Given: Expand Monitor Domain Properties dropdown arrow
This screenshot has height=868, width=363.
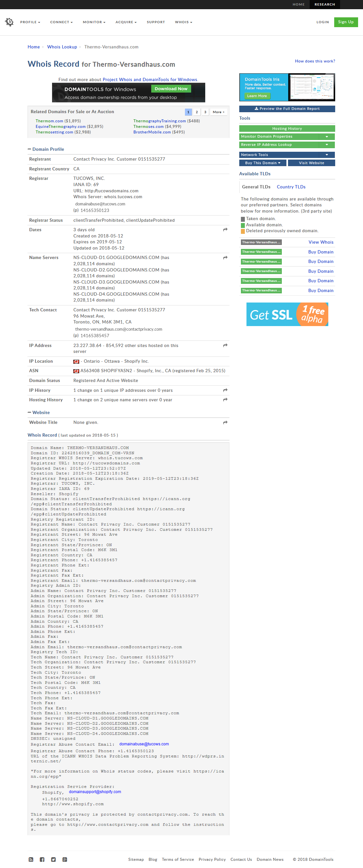Looking at the screenshot, I should (327, 136).
